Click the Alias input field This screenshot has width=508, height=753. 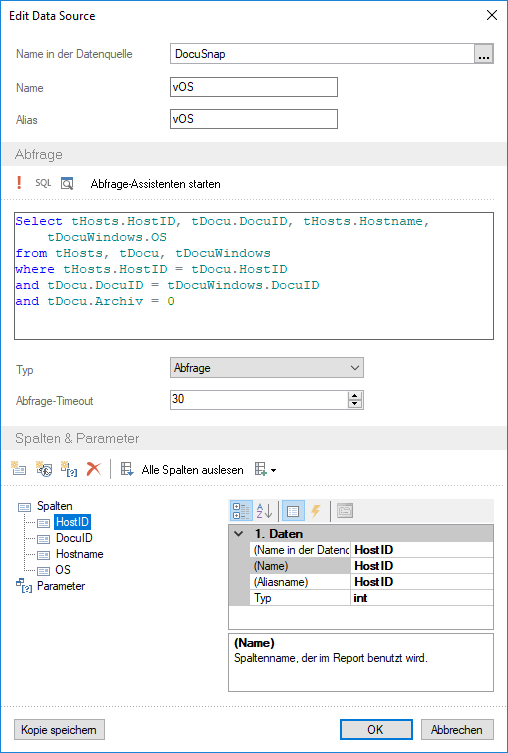254,119
